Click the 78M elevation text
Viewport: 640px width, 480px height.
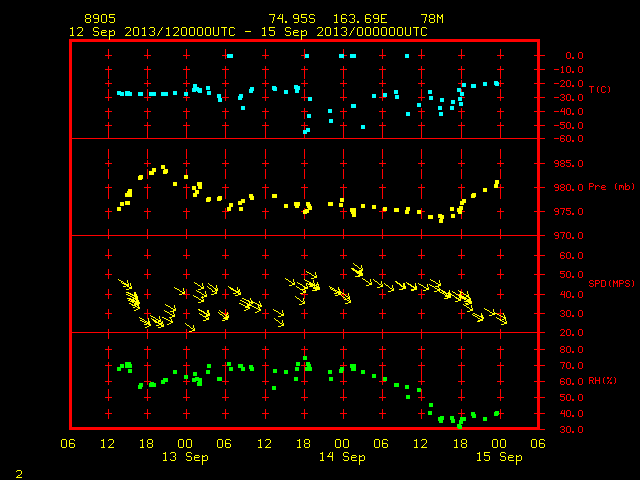(x=432, y=19)
